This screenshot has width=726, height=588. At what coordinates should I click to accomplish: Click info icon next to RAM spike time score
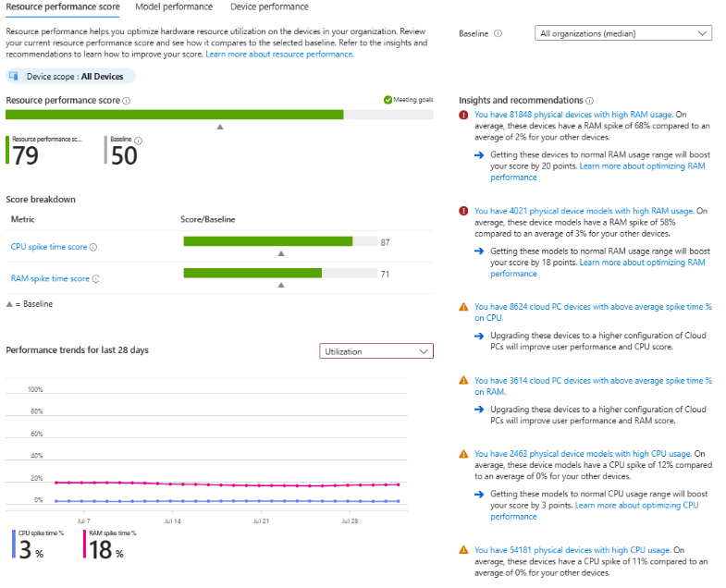[x=95, y=278]
